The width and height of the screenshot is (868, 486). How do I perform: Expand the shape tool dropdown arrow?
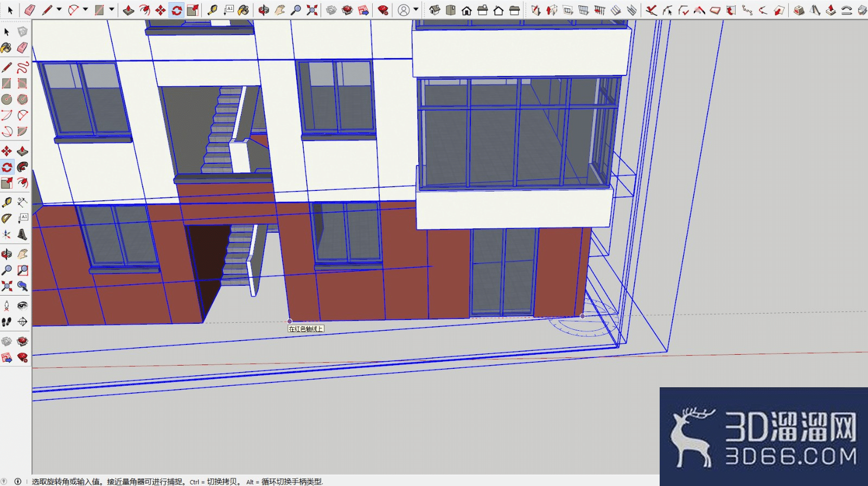pos(112,10)
